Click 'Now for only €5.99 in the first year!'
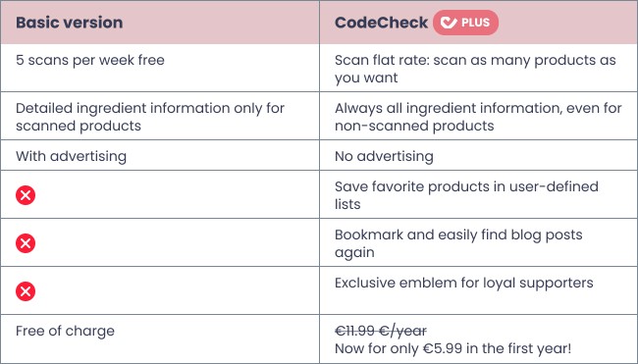 point(452,348)
